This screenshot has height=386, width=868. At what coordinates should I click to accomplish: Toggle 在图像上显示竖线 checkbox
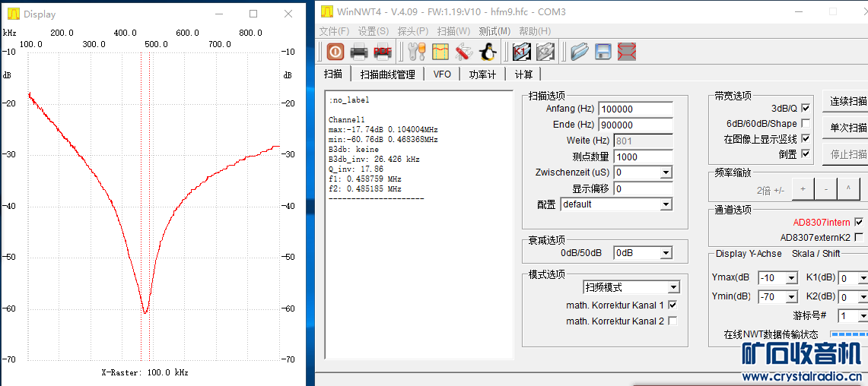[806, 138]
